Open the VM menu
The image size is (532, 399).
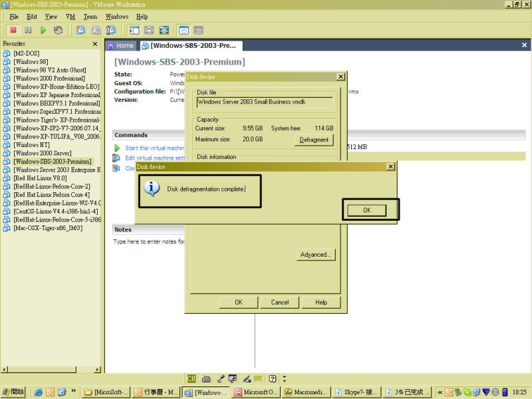70,17
